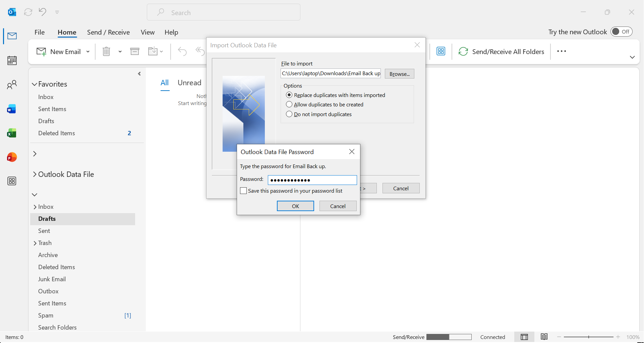Expand the Outlook Data File node
This screenshot has height=343, width=644.
[35, 174]
